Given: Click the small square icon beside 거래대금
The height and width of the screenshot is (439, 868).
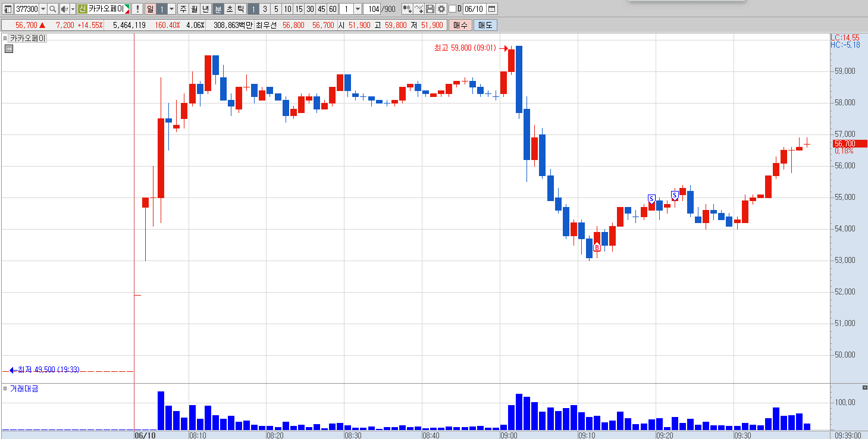Looking at the screenshot, I should tap(5, 388).
